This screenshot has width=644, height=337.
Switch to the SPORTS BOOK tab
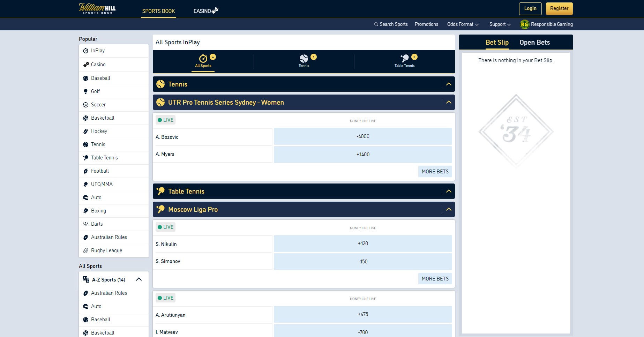158,11
